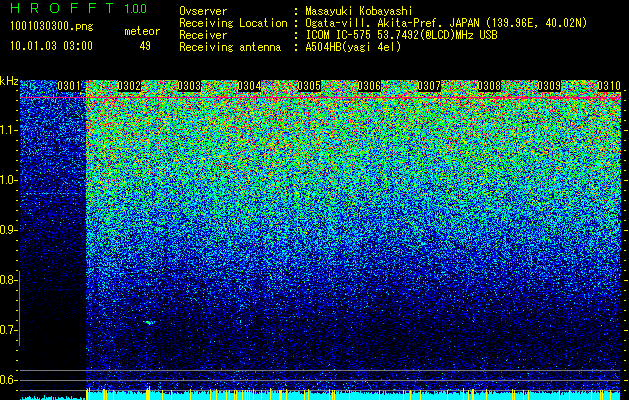629x400 pixels.
Task: Click the 0.9 kHz frequency axis label
Action: pos(8,230)
